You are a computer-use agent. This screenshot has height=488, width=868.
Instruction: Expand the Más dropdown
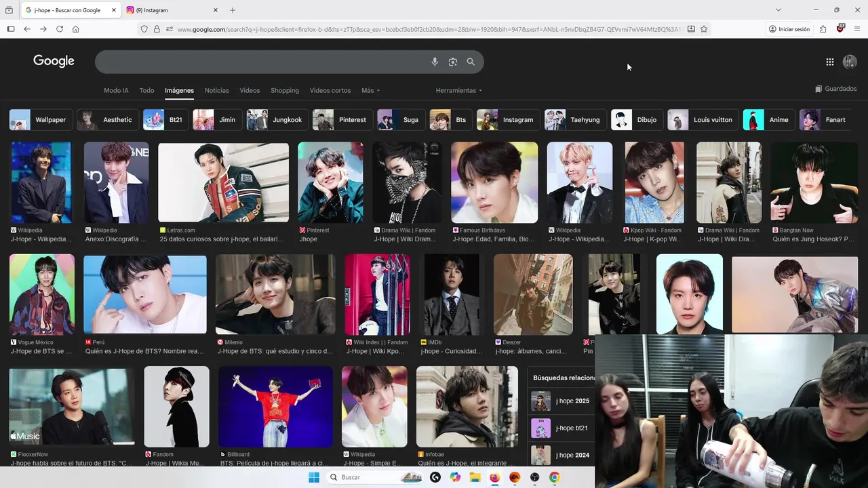370,90
